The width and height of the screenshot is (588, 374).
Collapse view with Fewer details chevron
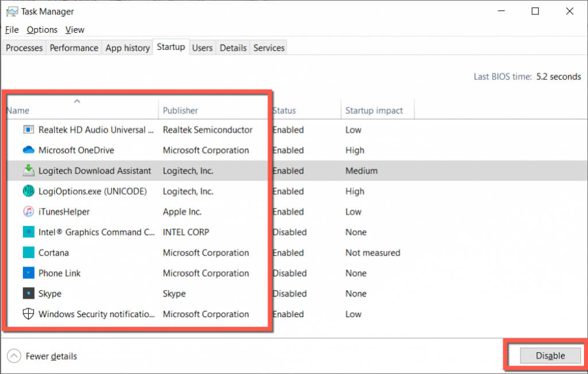point(15,356)
